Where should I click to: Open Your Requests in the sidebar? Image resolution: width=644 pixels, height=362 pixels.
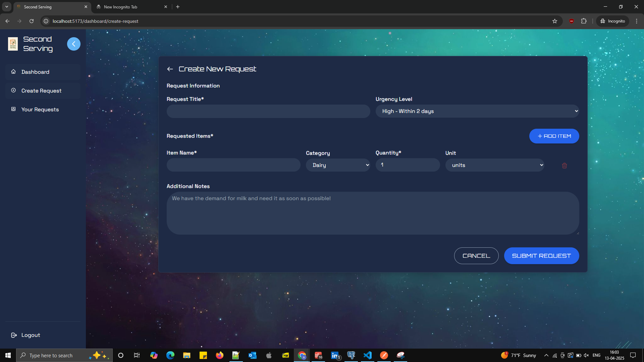coord(40,110)
